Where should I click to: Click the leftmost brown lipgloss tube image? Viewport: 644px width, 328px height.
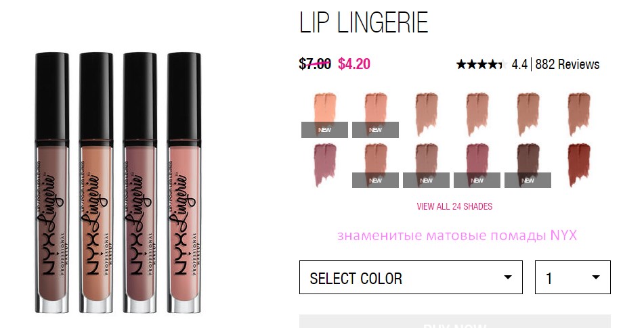coord(51,183)
